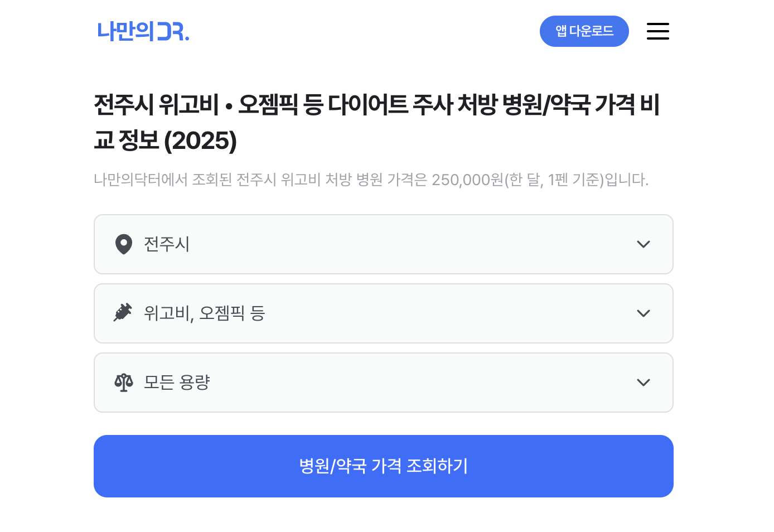Click the chevron on the 전주시 selector

coord(644,244)
